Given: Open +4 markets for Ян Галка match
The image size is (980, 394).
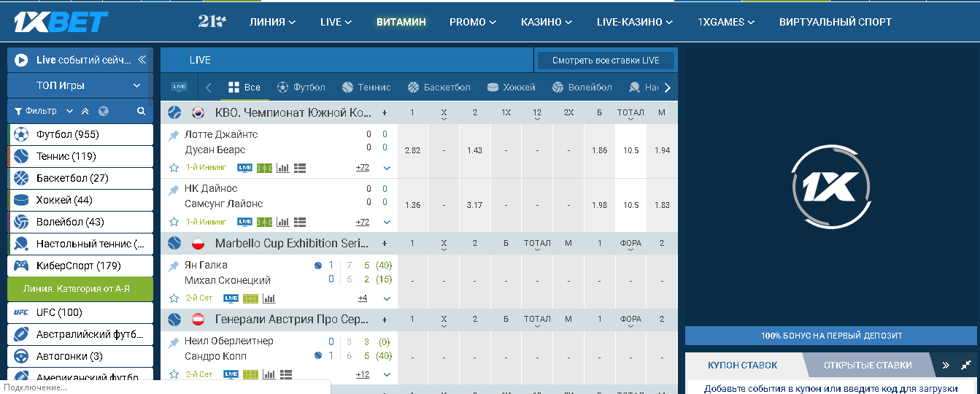Looking at the screenshot, I should pyautogui.click(x=363, y=298).
